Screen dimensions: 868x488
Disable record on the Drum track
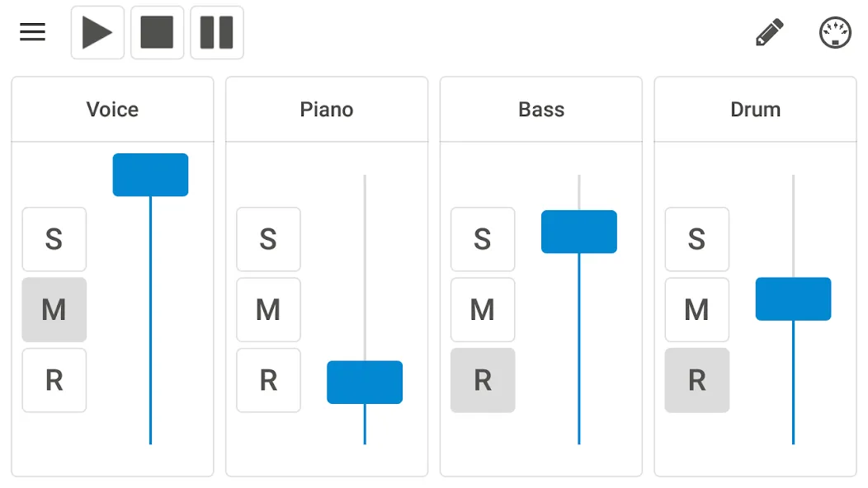(697, 380)
